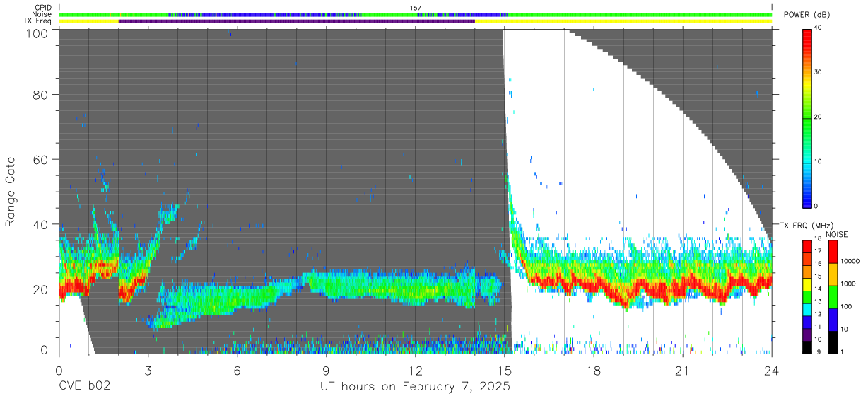868x401 pixels.
Task: Click the POWER (dB) colorbar
Action: click(807, 117)
